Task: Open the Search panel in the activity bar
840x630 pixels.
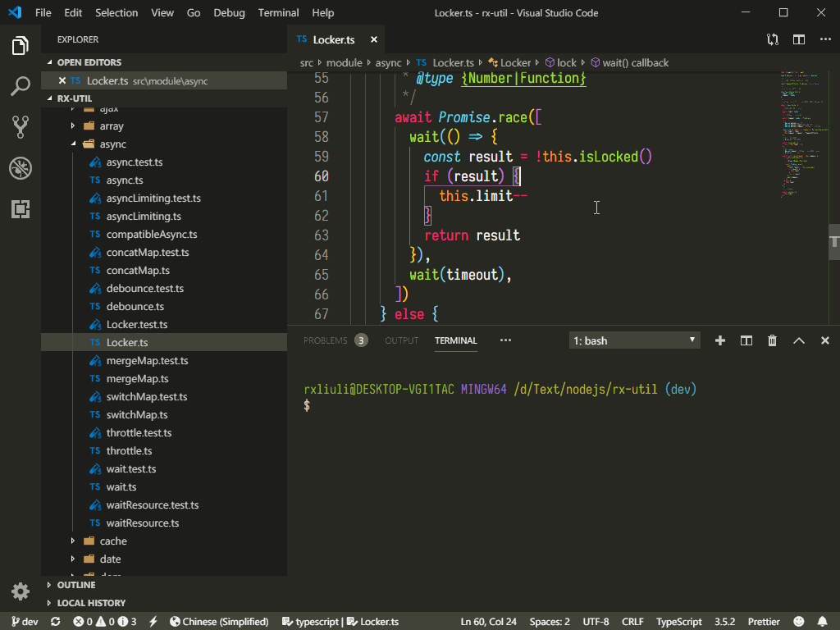Action: click(x=21, y=85)
